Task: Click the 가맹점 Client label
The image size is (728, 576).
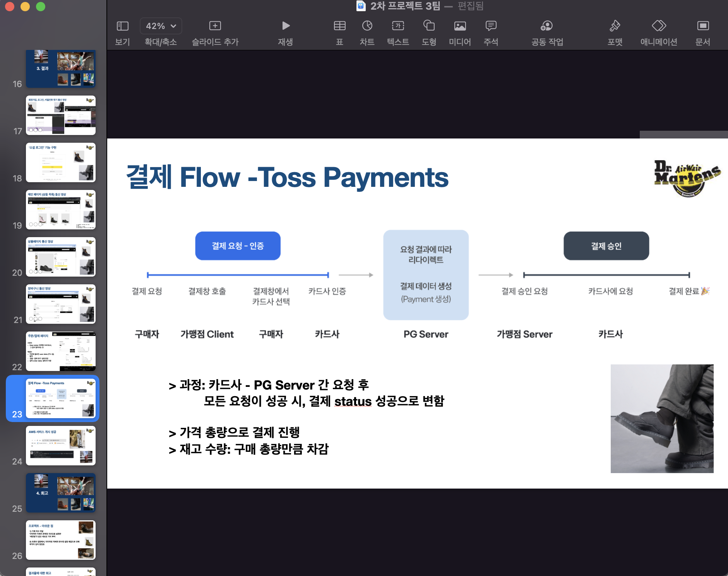Action: coord(207,334)
